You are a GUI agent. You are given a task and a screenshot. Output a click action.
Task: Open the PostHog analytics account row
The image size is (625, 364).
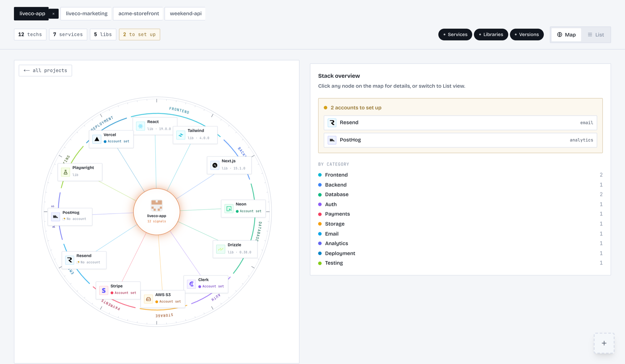[460, 140]
